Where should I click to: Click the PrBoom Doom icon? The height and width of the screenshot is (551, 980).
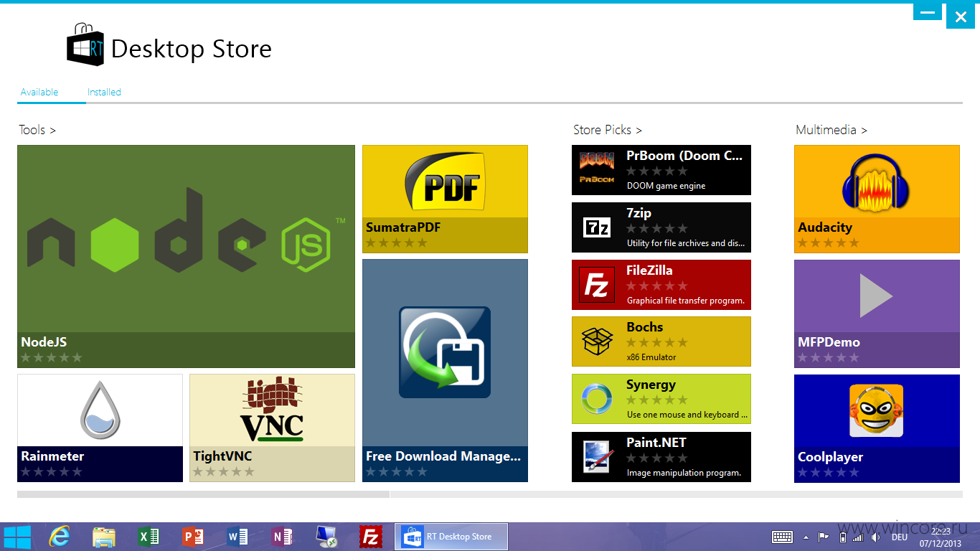click(x=597, y=170)
